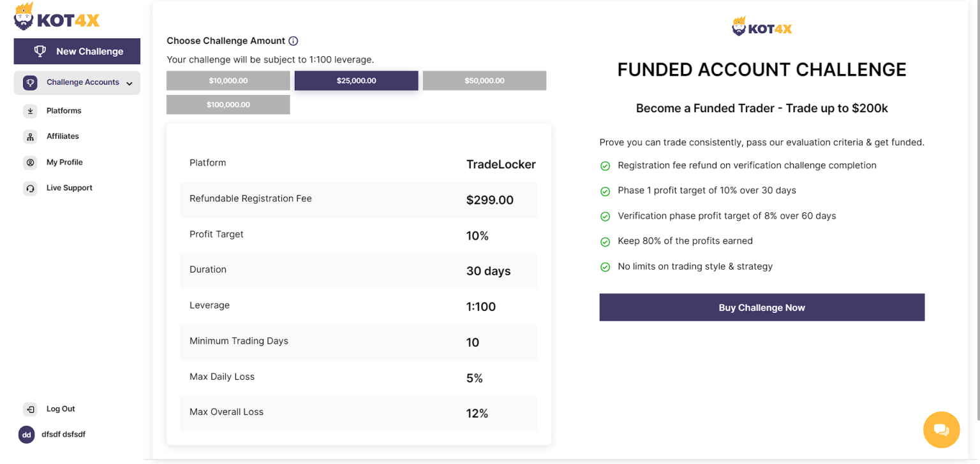Click the Challenge Accounts trophy icon
The image size is (980, 464).
click(30, 83)
